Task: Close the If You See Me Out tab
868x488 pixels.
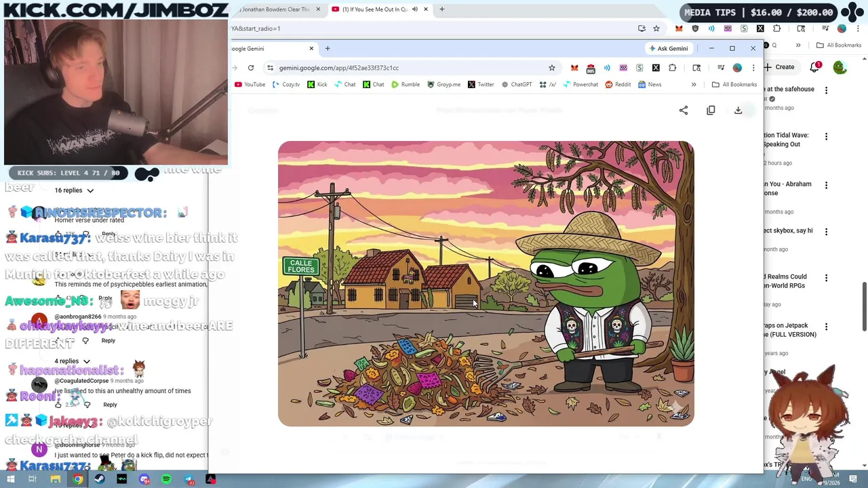Action: tap(426, 9)
